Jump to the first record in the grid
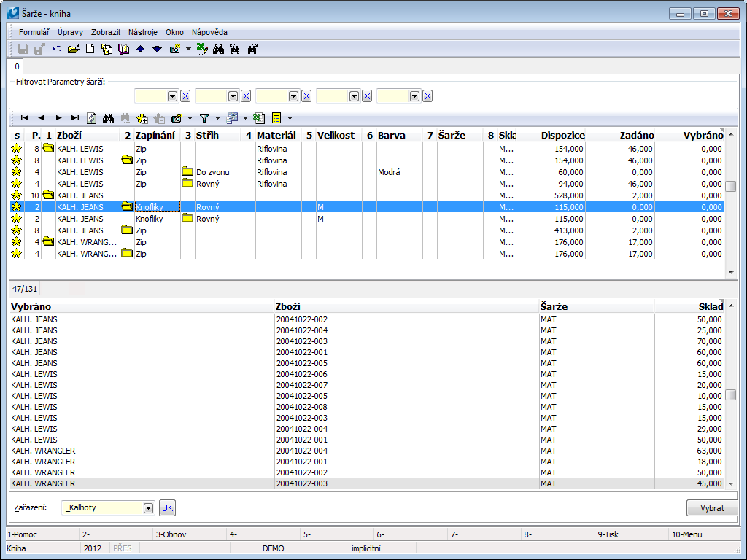Viewport: 747px width, 560px height. [25, 117]
